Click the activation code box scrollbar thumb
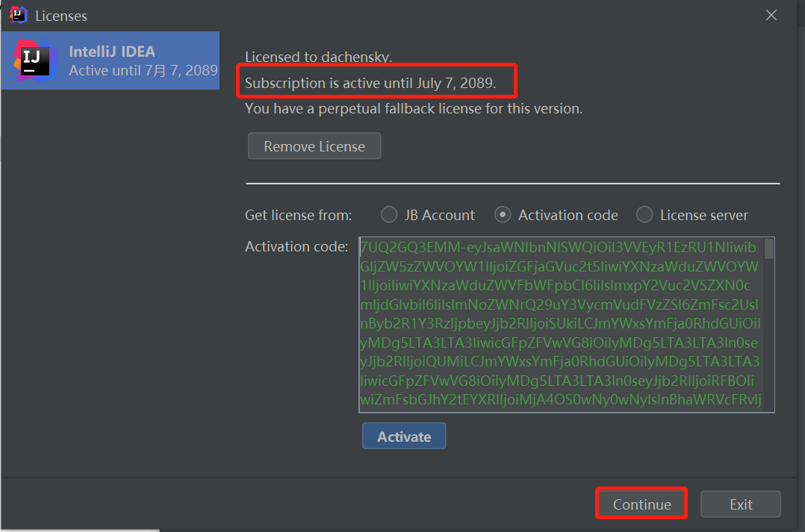The width and height of the screenshot is (805, 532). 769,248
